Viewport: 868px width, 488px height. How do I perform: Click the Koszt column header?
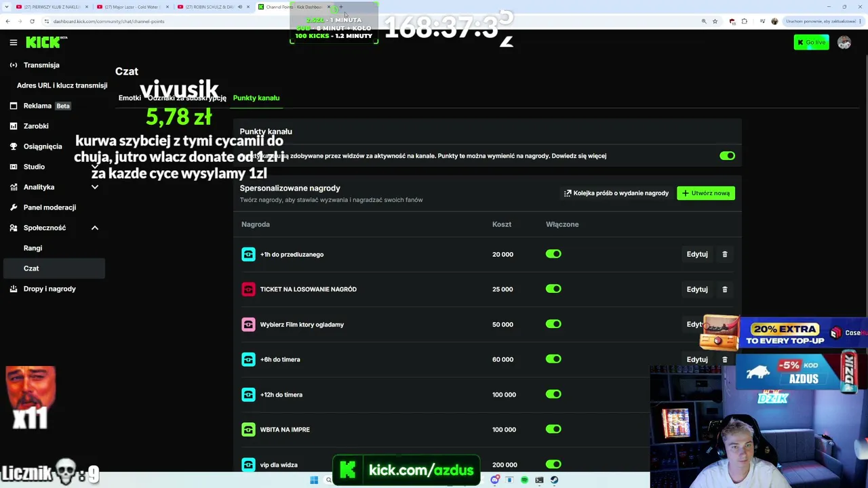[502, 224]
